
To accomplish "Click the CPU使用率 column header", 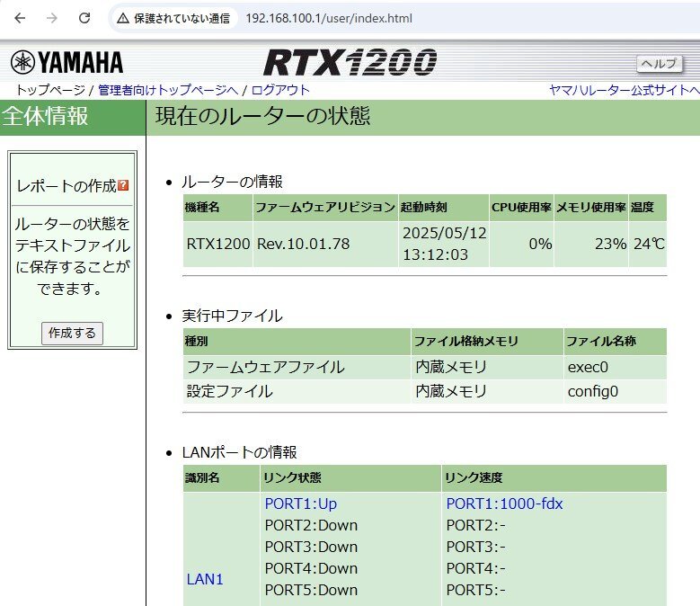I will (x=521, y=207).
